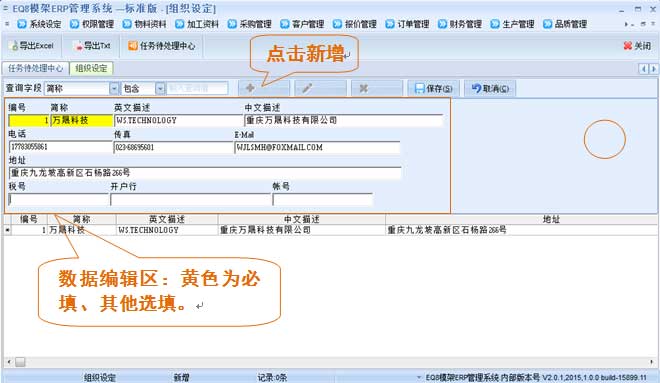Click the tab strip scroll-right arrow
The height and width of the screenshot is (383, 660).
[x=654, y=69]
